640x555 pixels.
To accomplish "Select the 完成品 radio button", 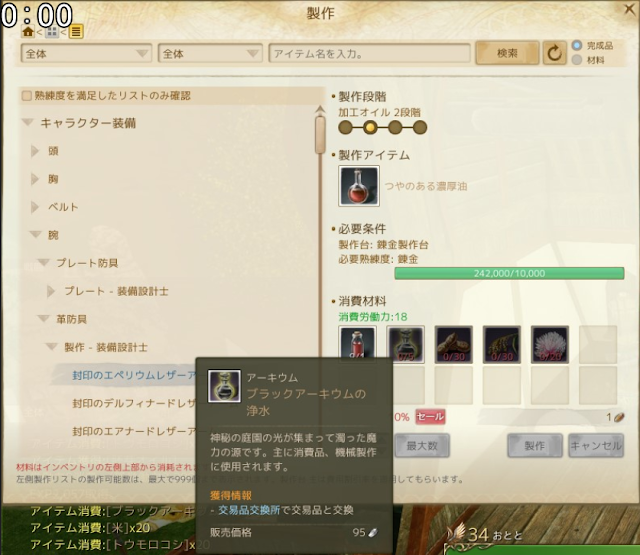I will (577, 45).
